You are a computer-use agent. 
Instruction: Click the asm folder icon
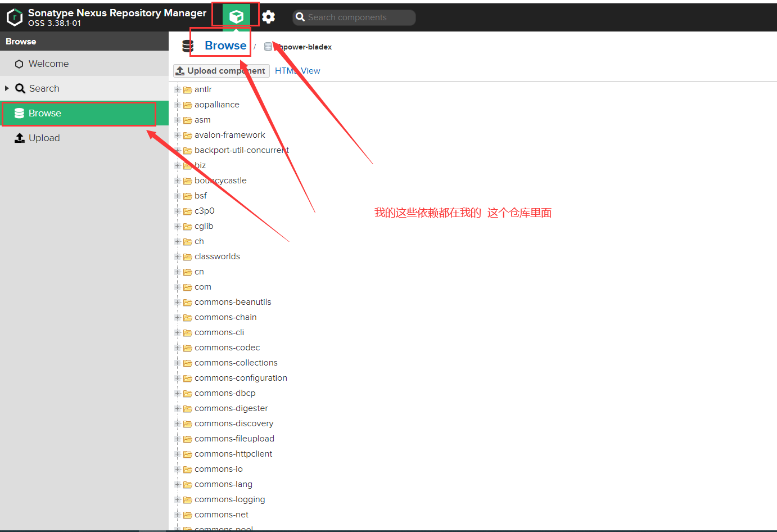[188, 120]
